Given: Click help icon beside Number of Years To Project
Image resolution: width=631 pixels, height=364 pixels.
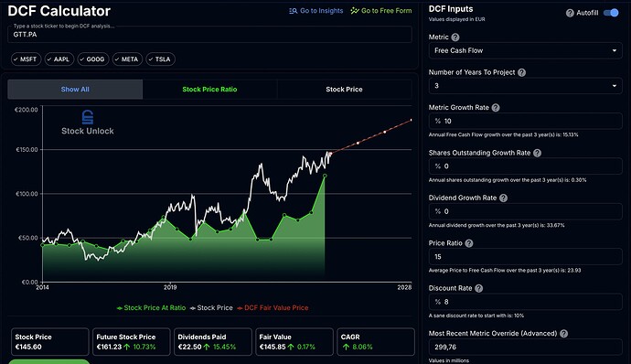Looking at the screenshot, I should [x=521, y=72].
